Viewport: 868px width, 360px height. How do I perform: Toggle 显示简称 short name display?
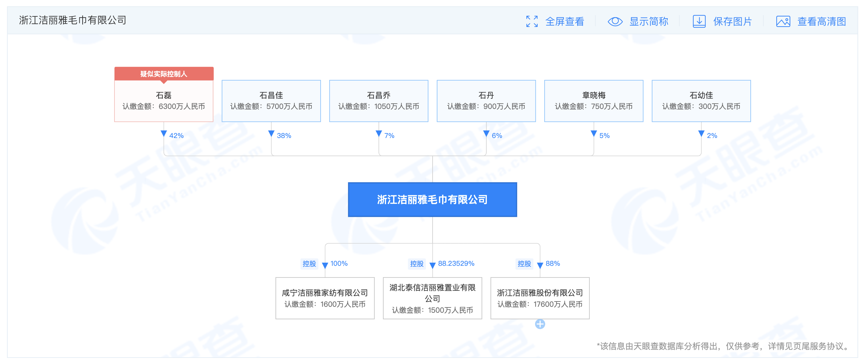coord(649,21)
